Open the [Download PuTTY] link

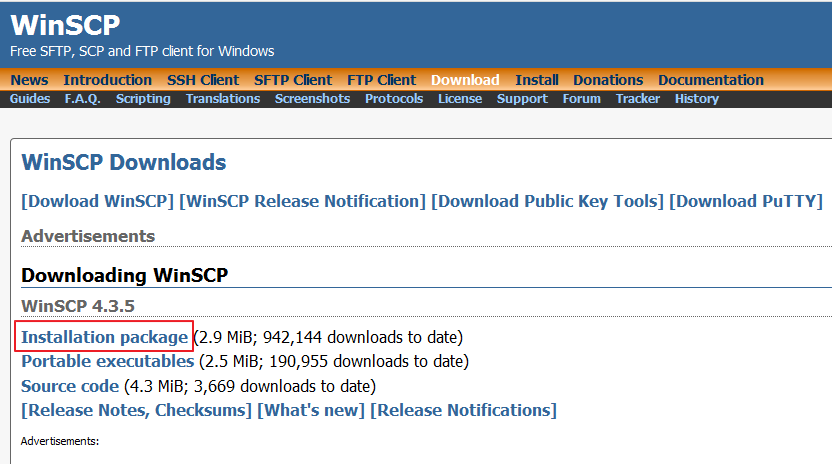(x=746, y=201)
